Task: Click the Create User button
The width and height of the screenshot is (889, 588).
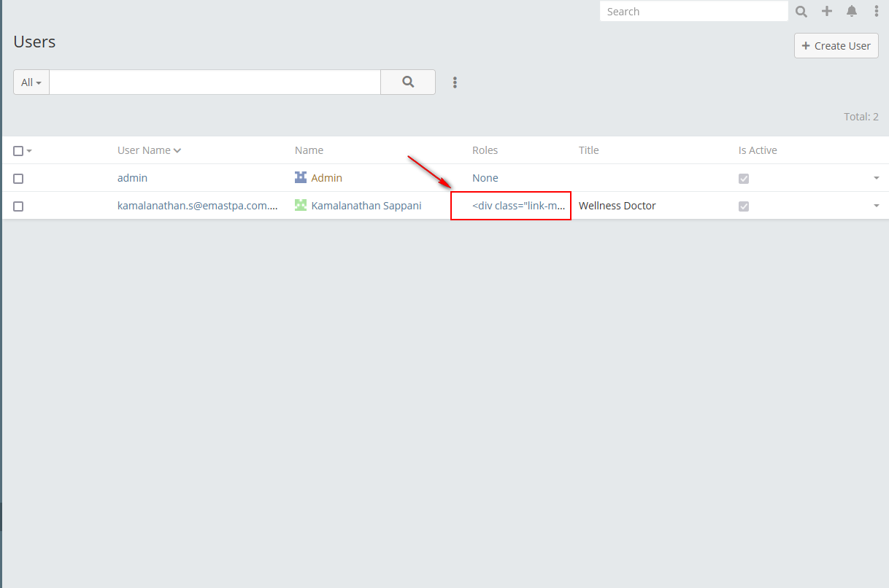Action: click(x=836, y=46)
